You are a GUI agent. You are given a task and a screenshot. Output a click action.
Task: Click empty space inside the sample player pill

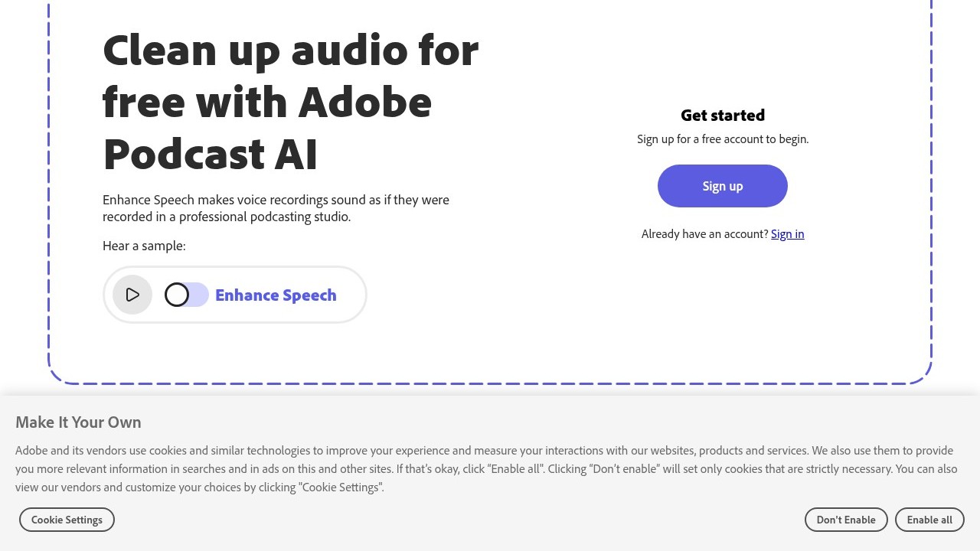351,295
